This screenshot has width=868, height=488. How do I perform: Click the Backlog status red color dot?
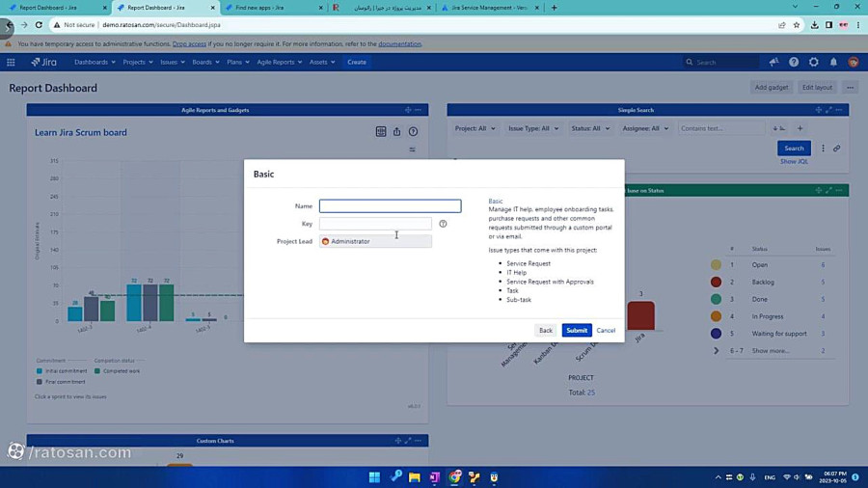716,283
